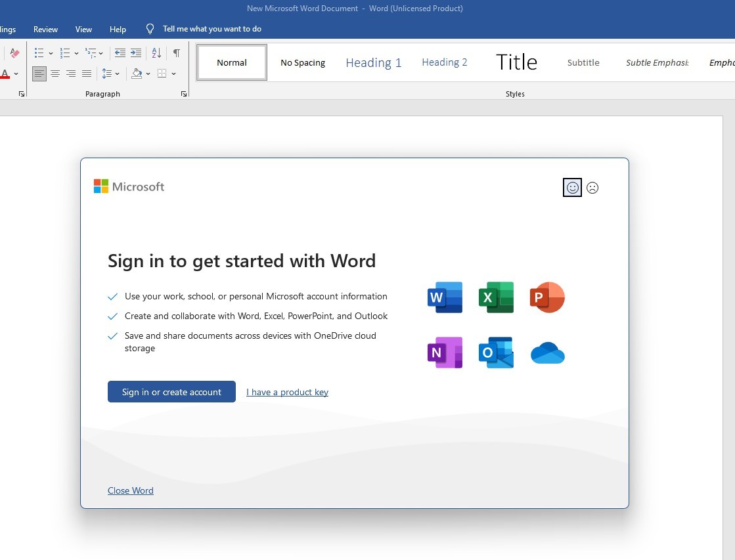735x560 pixels.
Task: Toggle Align Left paragraph alignment
Action: coord(39,74)
